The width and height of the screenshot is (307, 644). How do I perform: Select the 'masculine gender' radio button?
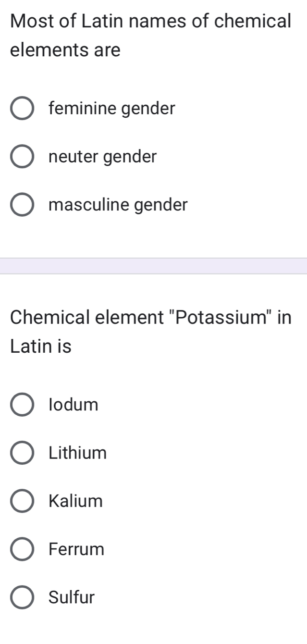[x=22, y=204]
